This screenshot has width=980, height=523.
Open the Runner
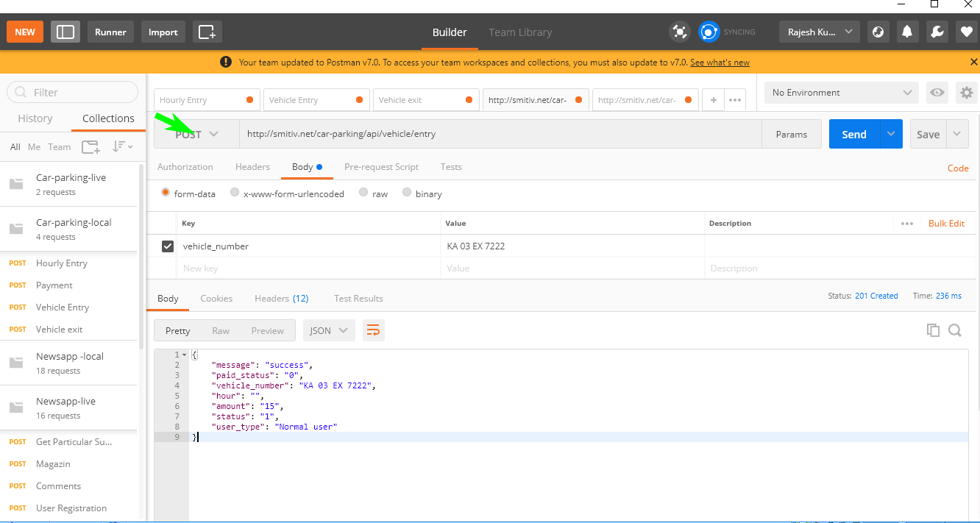tap(110, 32)
